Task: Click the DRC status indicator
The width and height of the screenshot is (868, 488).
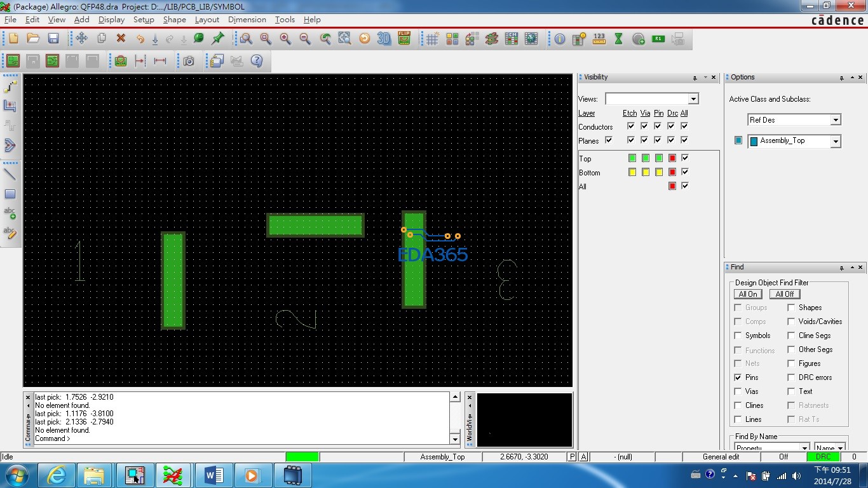Action: pos(823,457)
